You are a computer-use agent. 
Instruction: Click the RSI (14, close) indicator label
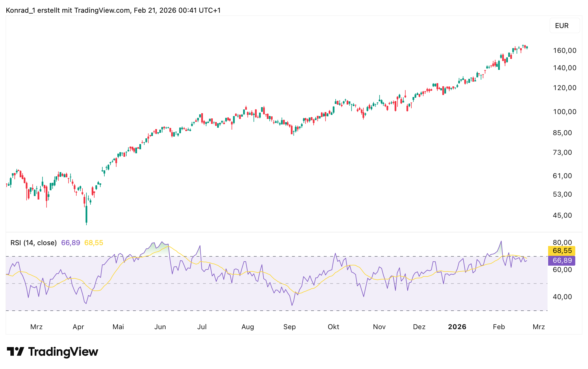[34, 243]
